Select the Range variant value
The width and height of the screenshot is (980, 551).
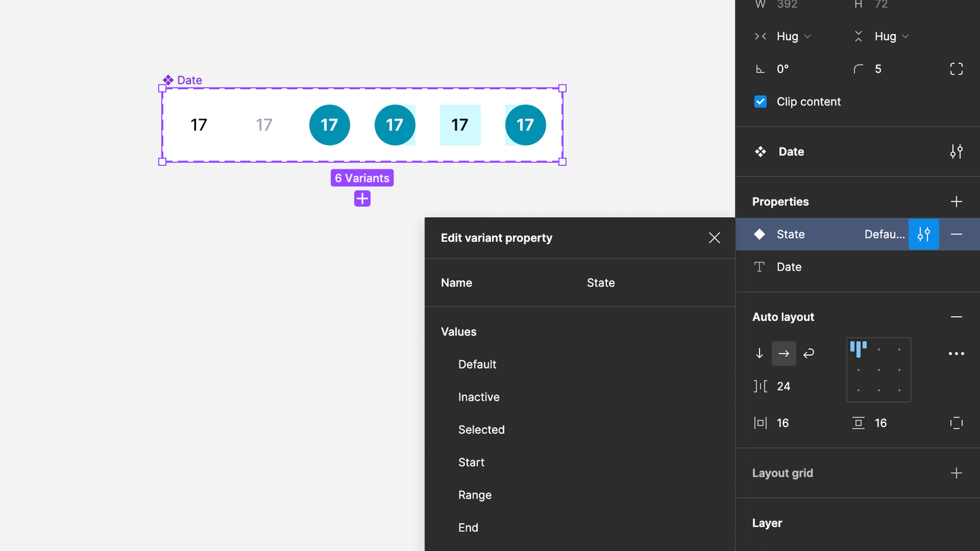pos(474,495)
